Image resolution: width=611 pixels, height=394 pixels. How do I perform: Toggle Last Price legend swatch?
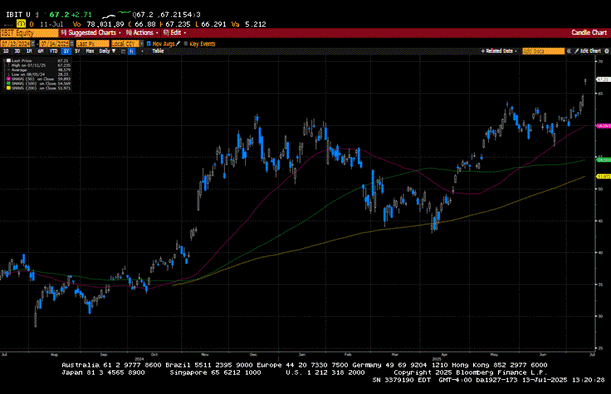click(8, 61)
